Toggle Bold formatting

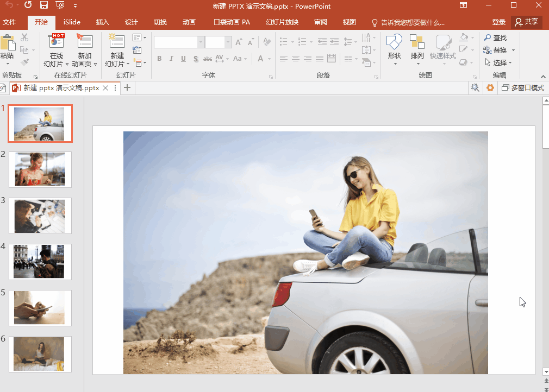(x=159, y=59)
